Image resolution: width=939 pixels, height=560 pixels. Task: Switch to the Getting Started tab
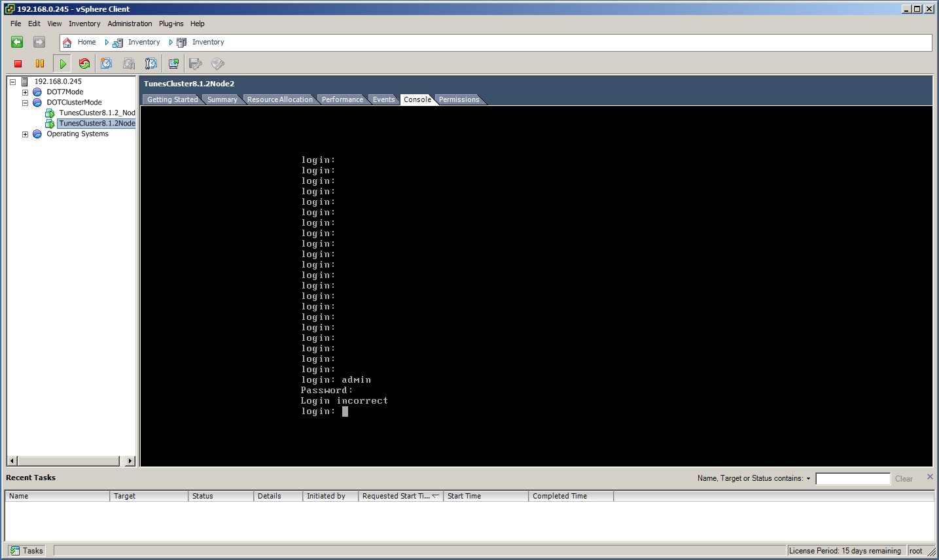(172, 99)
